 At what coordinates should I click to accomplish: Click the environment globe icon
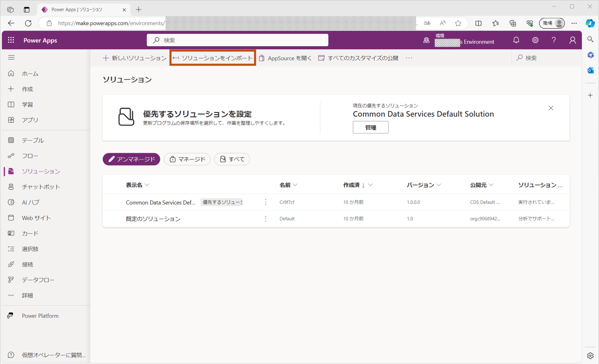426,40
